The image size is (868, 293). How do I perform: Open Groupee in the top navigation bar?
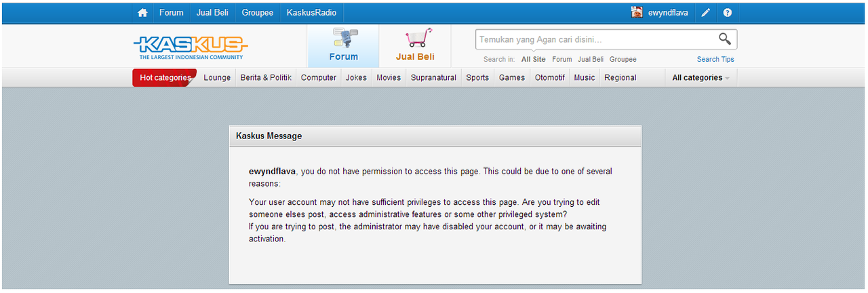[x=257, y=13]
